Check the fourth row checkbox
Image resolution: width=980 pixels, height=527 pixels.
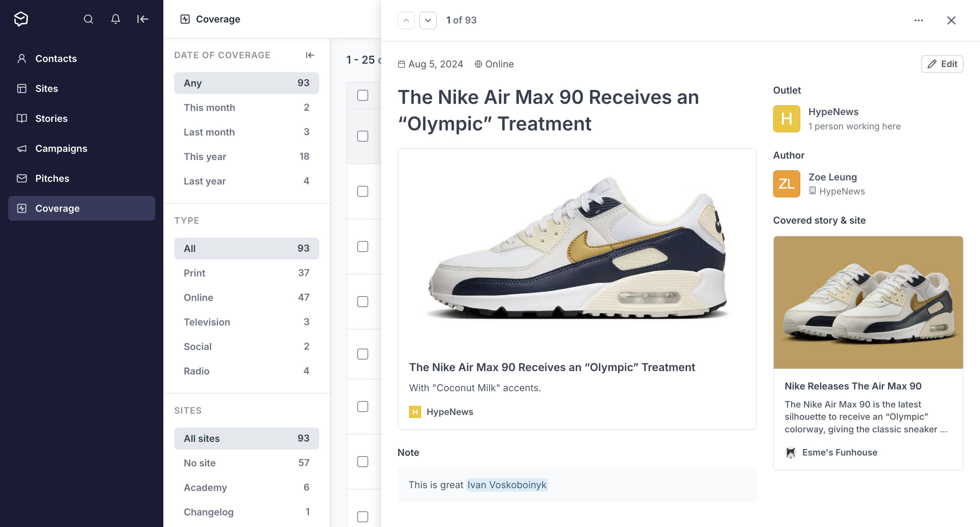pyautogui.click(x=362, y=302)
